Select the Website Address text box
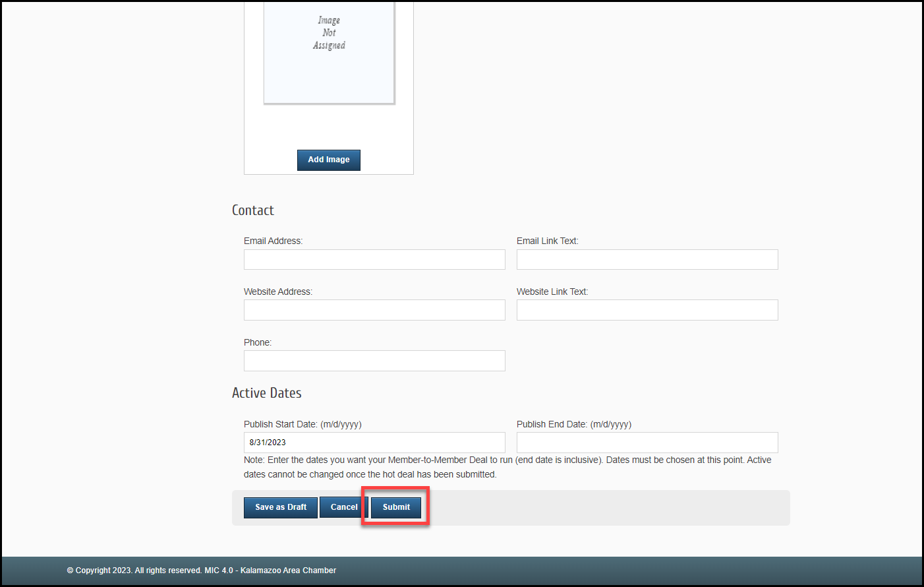Image resolution: width=924 pixels, height=587 pixels. tap(374, 310)
